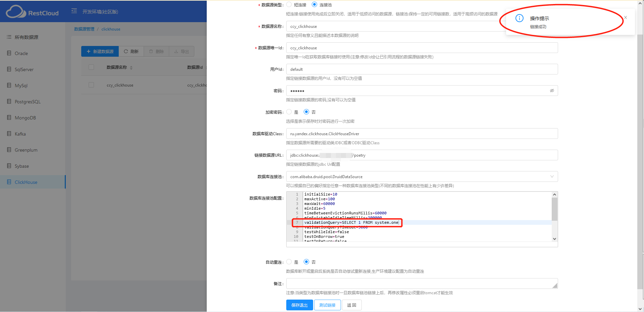Image resolution: width=644 pixels, height=312 pixels.
Task: Click the 数据库驱动Class input field
Action: tap(422, 134)
